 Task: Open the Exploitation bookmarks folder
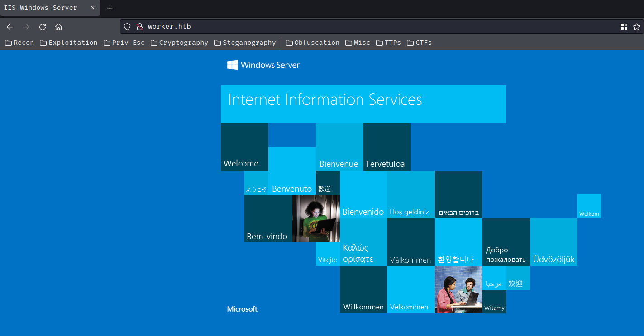68,43
